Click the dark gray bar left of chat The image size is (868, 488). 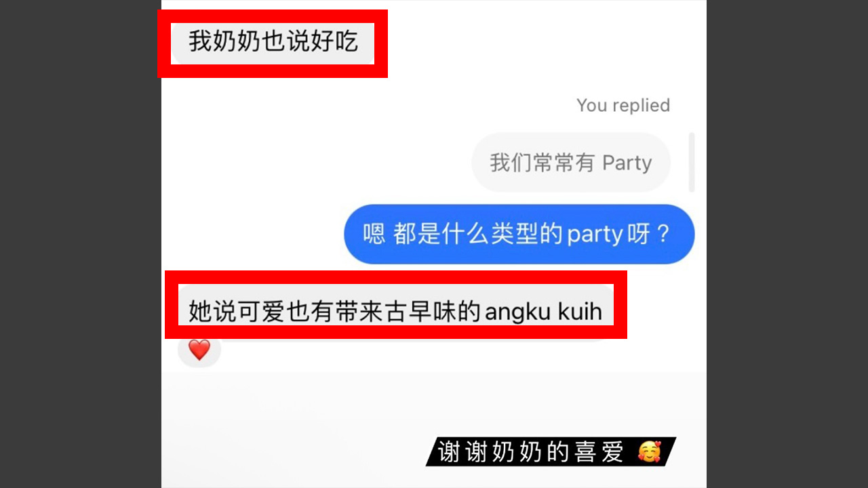tap(80, 244)
